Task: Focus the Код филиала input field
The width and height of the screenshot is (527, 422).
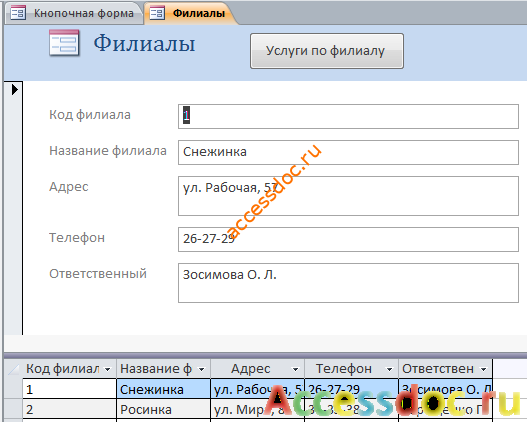Action: click(x=348, y=116)
